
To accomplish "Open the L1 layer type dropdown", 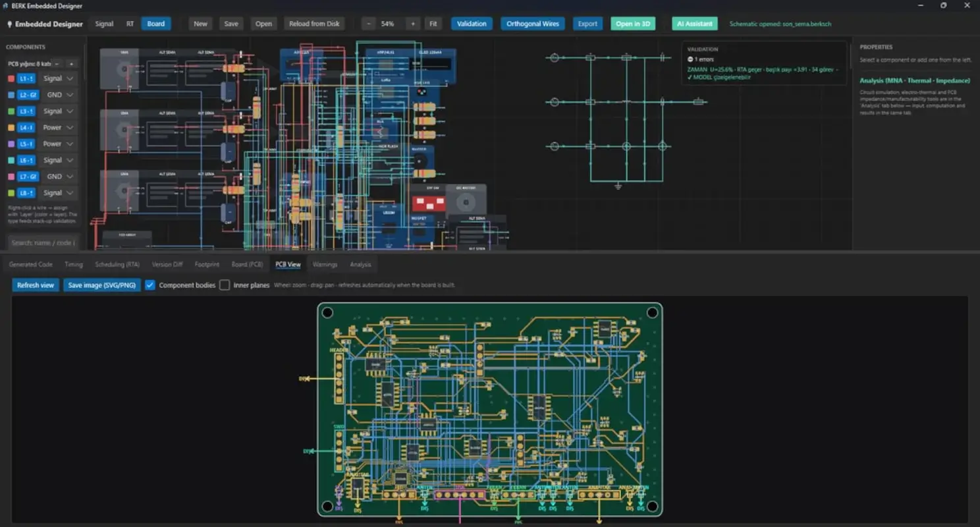I will pyautogui.click(x=59, y=78).
